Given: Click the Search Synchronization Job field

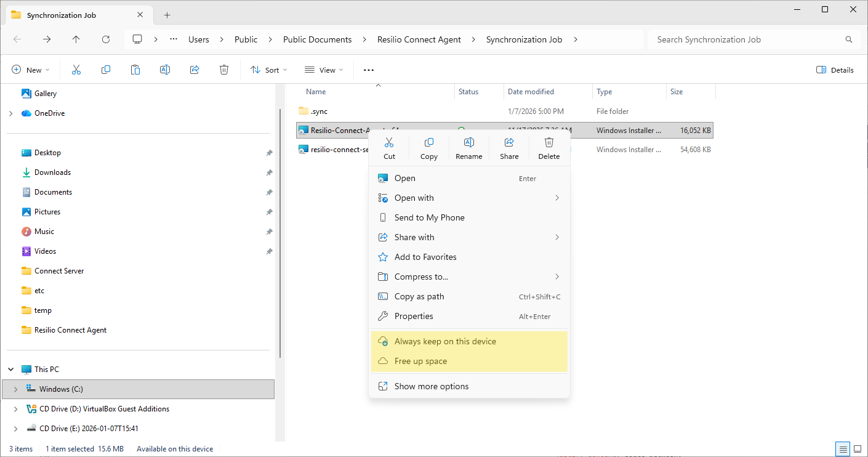Looking at the screenshot, I should [x=745, y=39].
